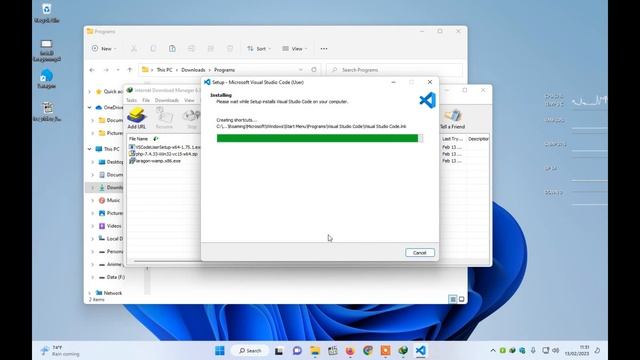Open the Tasks menu in Internet Download Manager
The height and width of the screenshot is (360, 640).
131,100
